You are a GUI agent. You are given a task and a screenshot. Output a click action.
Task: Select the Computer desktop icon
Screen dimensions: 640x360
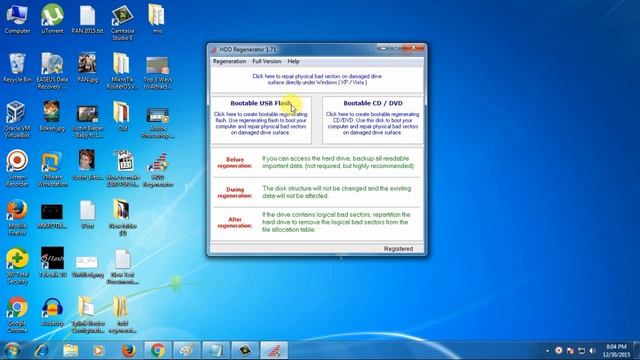(x=17, y=19)
